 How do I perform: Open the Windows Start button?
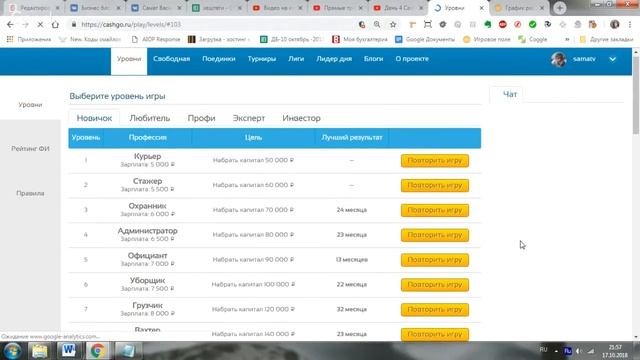(x=12, y=351)
